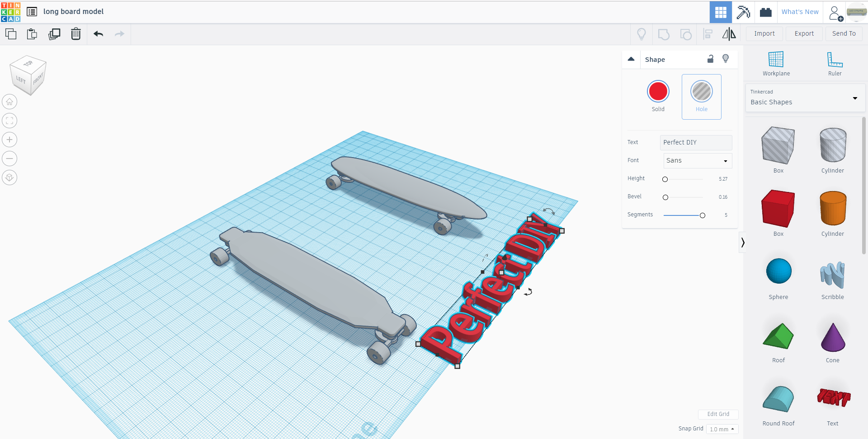This screenshot has width=868, height=439.
Task: Click the design title long board model
Action: pyautogui.click(x=73, y=12)
